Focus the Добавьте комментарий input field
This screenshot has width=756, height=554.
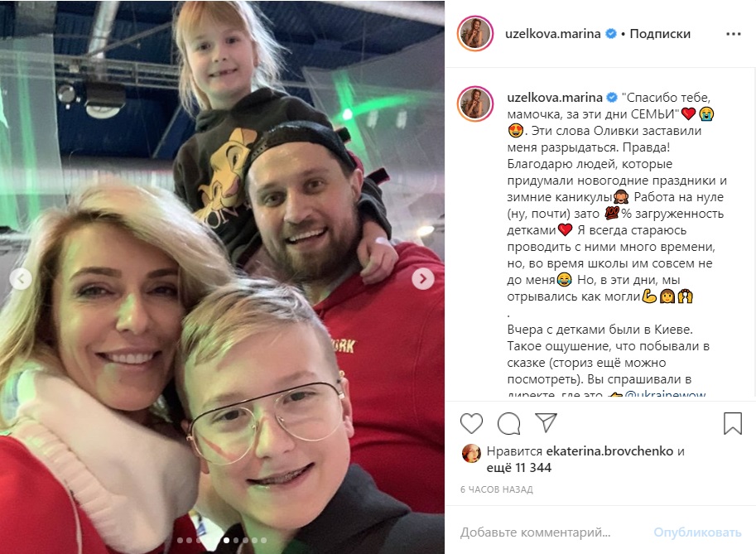point(535,532)
